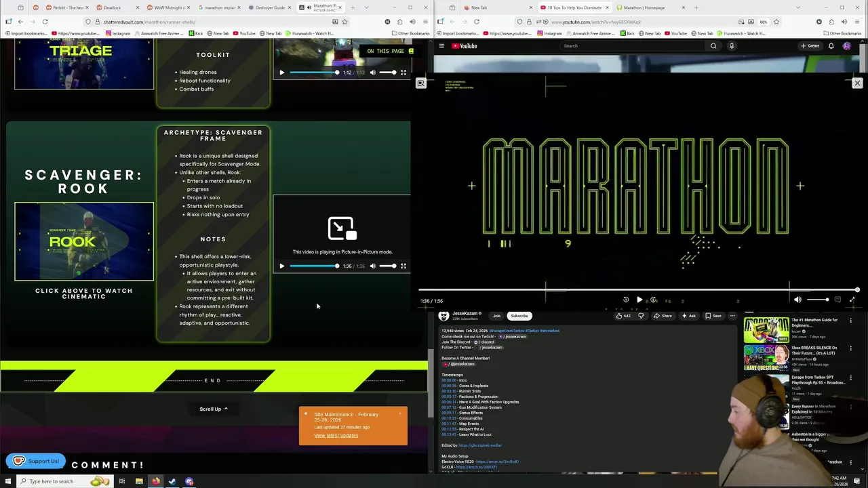Play the Rook video in left window

point(282,266)
